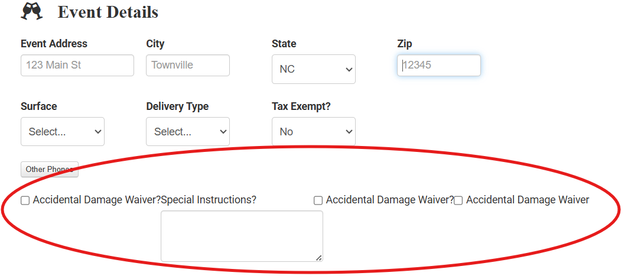Click the Special Instructions? label
Viewport: 644px width, 279px height.
point(209,200)
